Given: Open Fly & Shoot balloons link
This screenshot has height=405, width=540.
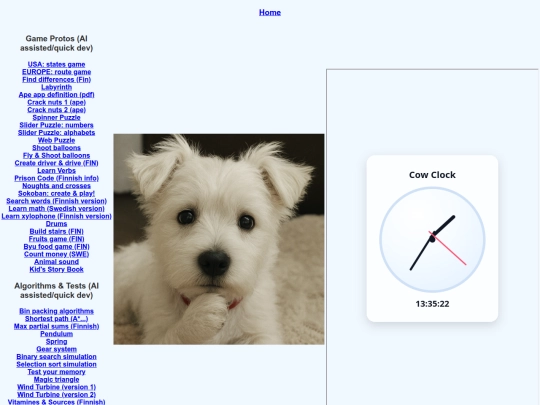Looking at the screenshot, I should click(x=56, y=156).
